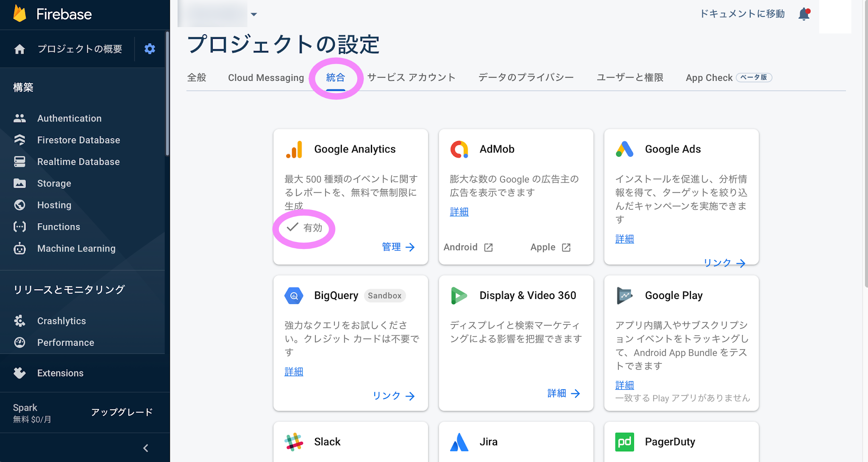Viewport: 868px width, 462px height.
Task: Click the アップグレード button
Action: [122, 412]
